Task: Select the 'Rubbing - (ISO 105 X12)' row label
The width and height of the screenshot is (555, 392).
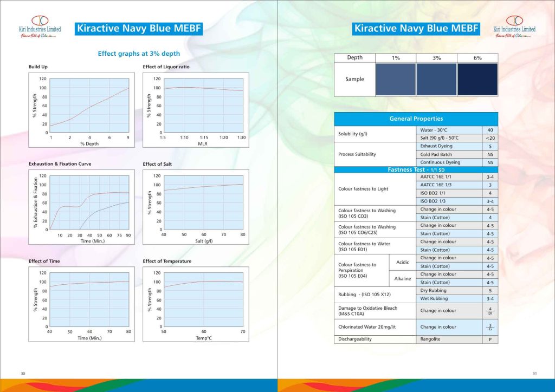Action: [x=375, y=295]
